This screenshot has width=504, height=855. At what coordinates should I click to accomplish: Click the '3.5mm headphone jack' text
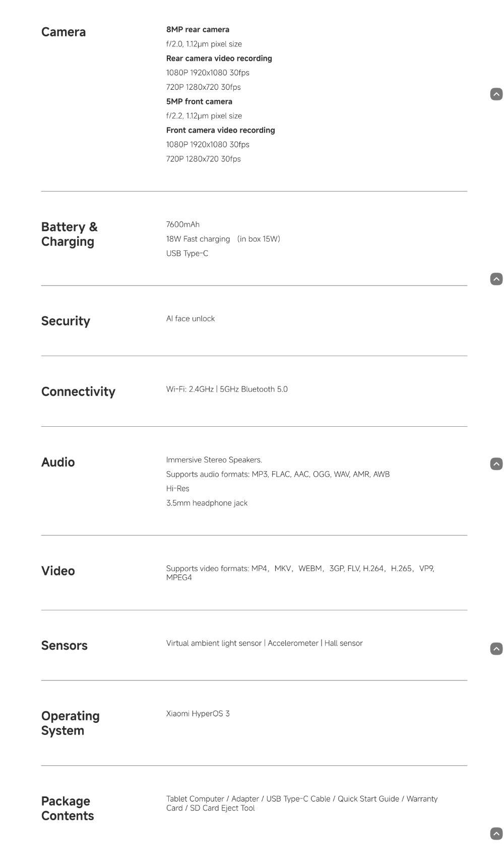[x=207, y=503]
